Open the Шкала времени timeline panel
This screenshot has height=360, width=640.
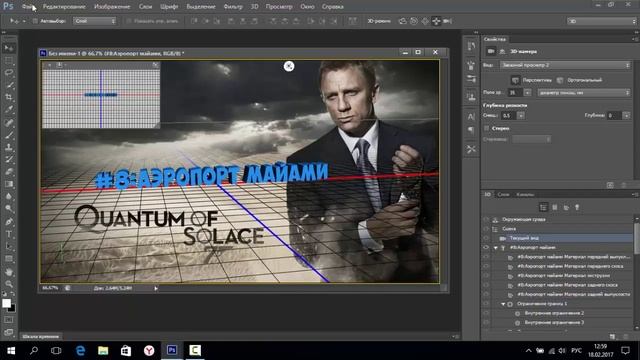41,336
